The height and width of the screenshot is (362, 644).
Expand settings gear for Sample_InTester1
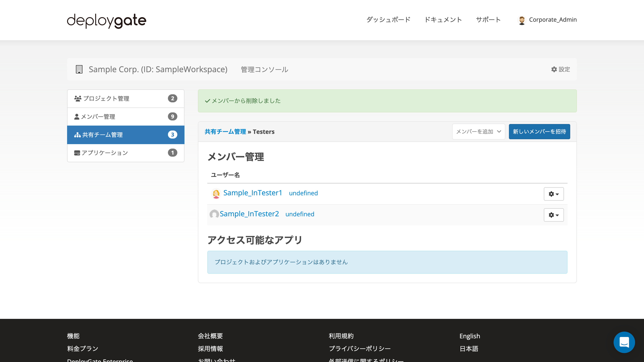tap(553, 194)
